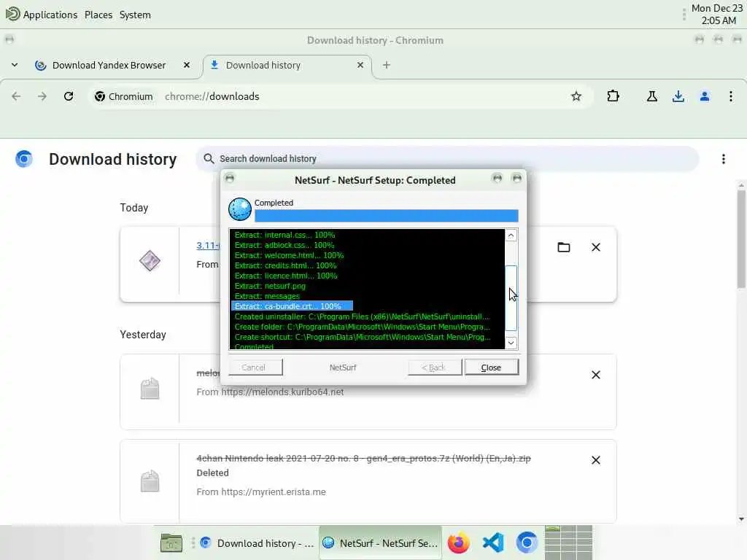
Task: Select 'Extract: internal.css... 100%' log line
Action: tap(285, 235)
